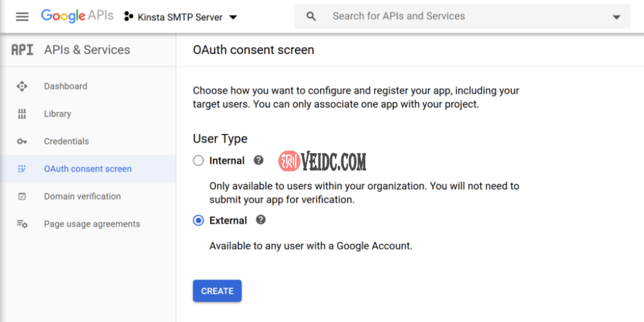Click the help icon next to External

pyautogui.click(x=261, y=220)
